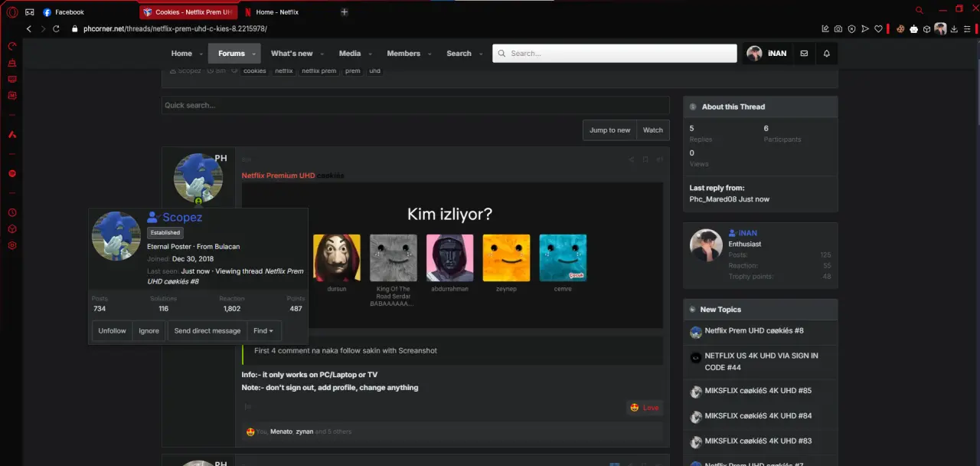Click the share icon on the first post
980x466 pixels.
click(x=632, y=159)
